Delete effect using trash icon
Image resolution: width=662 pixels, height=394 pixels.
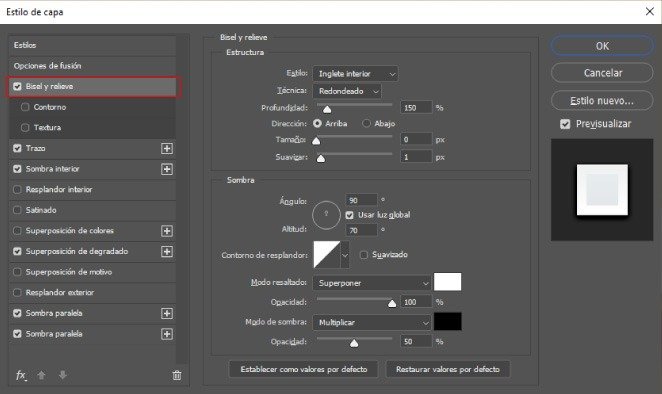(177, 375)
